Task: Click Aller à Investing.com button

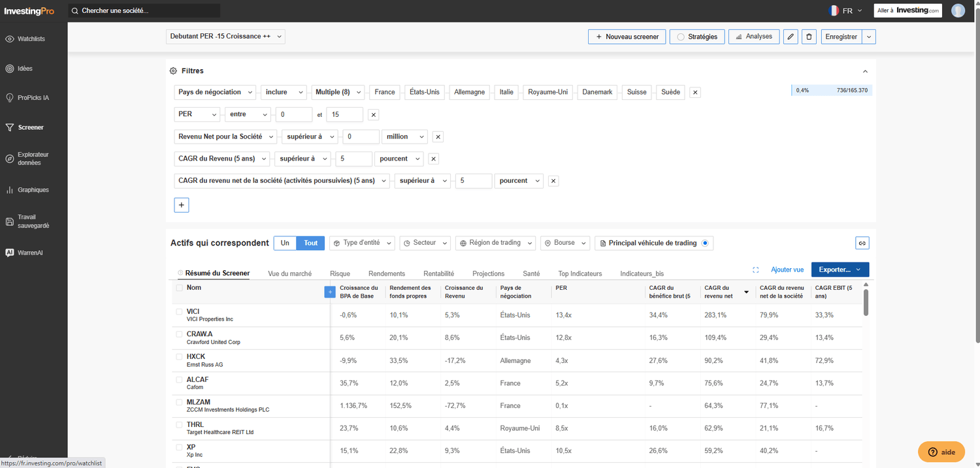Action: [908, 10]
